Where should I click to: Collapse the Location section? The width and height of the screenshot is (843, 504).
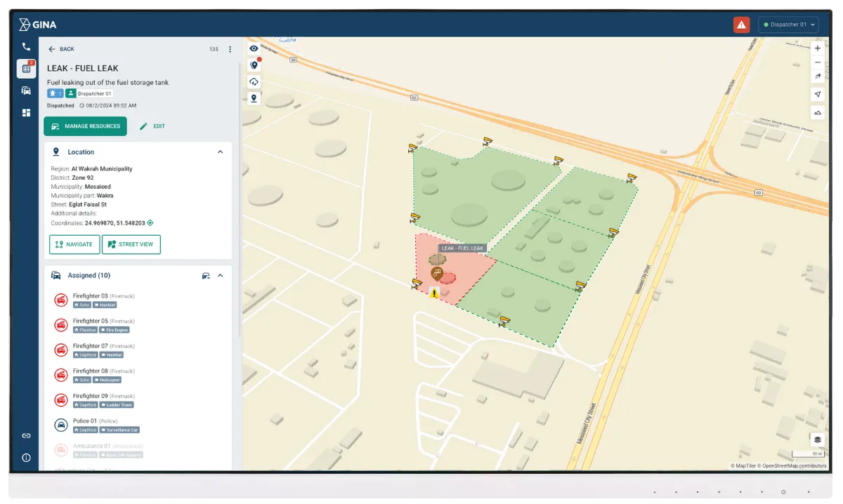click(x=220, y=152)
